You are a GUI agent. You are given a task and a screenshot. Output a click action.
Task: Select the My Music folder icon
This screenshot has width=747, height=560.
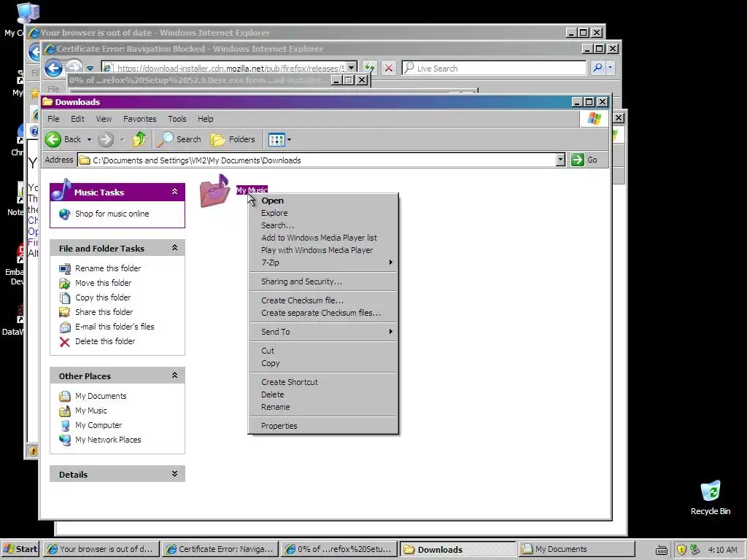215,191
